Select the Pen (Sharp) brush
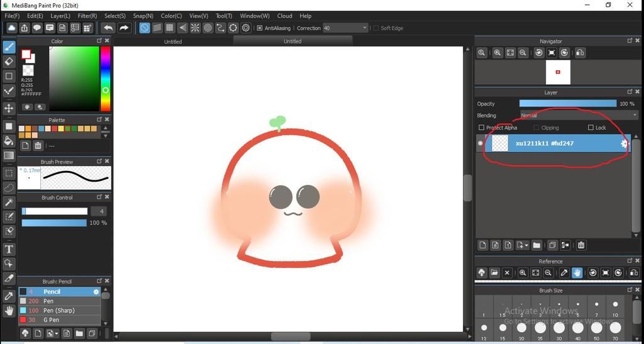The width and height of the screenshot is (644, 344). pyautogui.click(x=59, y=310)
